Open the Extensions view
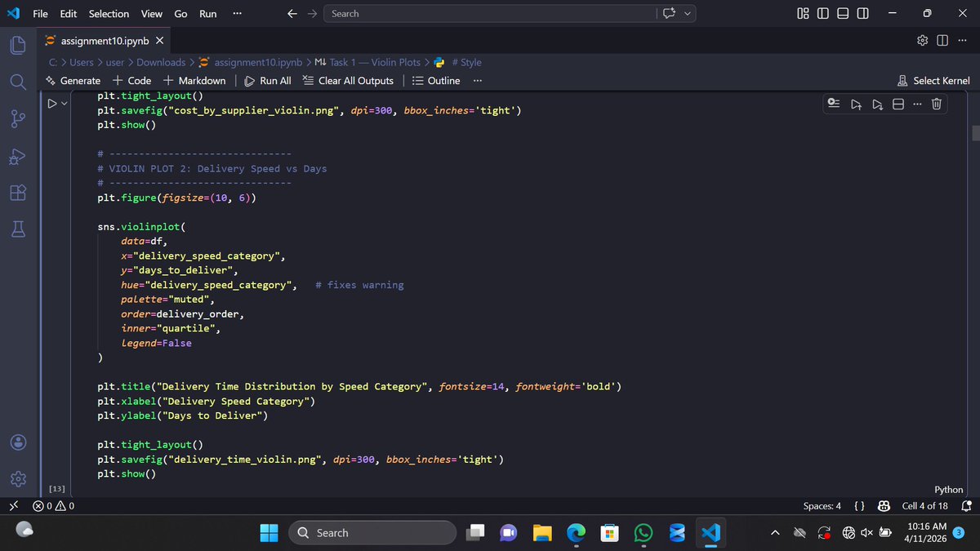 tap(18, 193)
